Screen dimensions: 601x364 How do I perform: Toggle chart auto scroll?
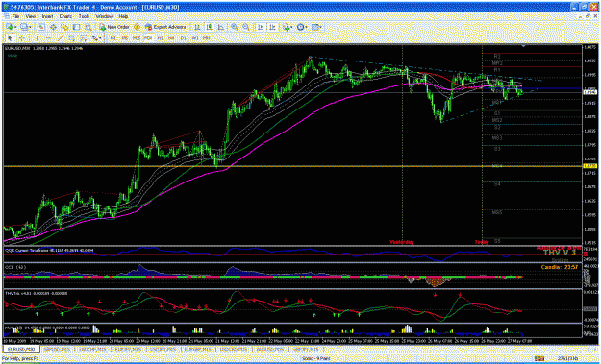tap(261, 27)
